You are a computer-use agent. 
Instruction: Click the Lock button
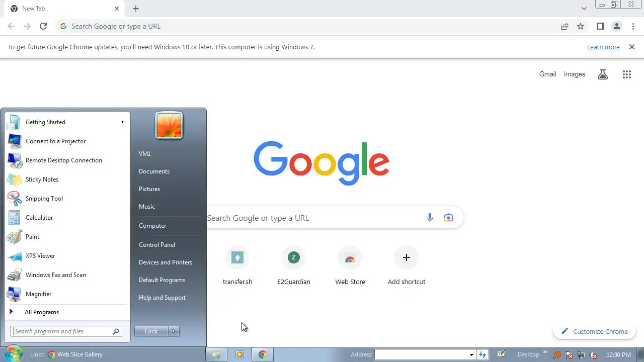tap(151, 331)
